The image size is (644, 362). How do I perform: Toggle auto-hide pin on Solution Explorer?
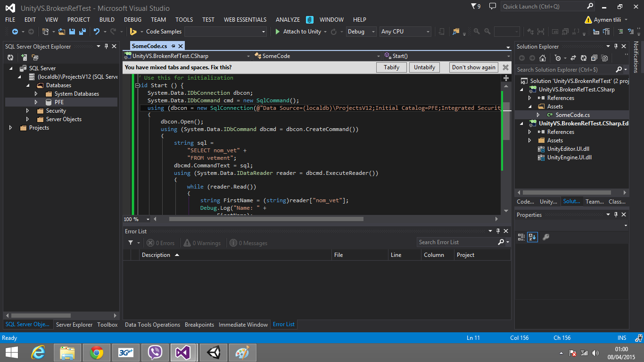(x=616, y=46)
